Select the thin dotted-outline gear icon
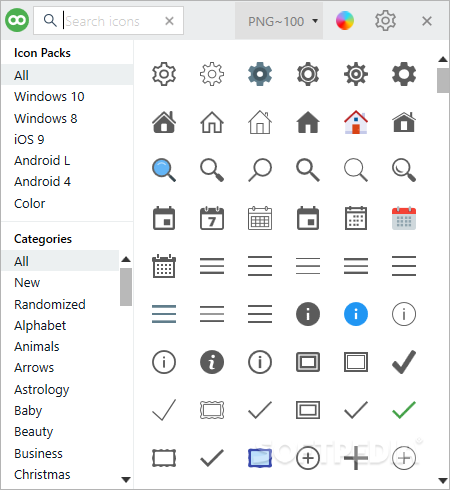This screenshot has height=490, width=450. pos(212,74)
